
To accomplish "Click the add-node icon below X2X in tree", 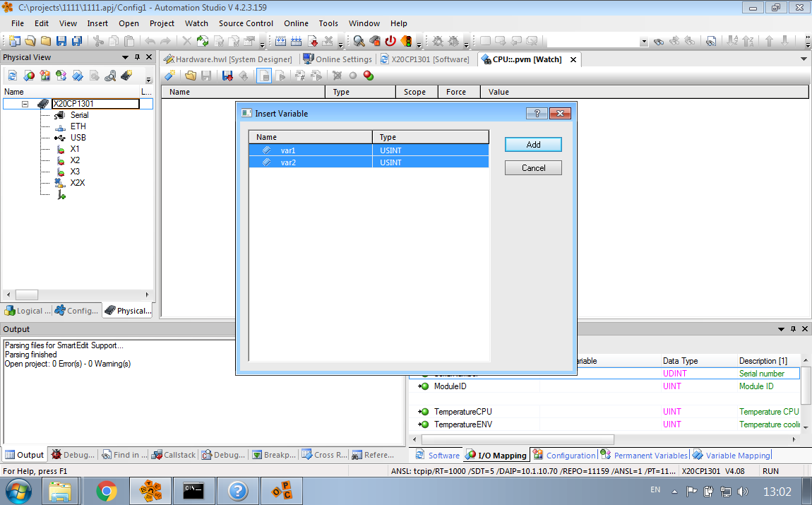I will pyautogui.click(x=61, y=195).
